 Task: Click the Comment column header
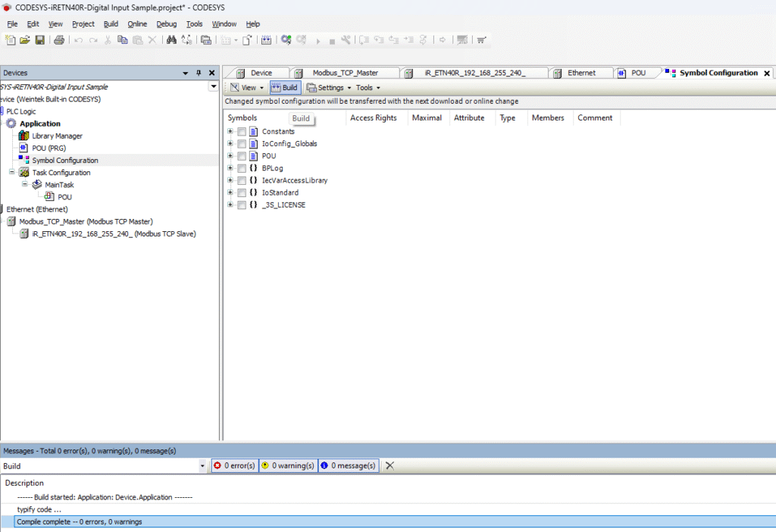[595, 117]
